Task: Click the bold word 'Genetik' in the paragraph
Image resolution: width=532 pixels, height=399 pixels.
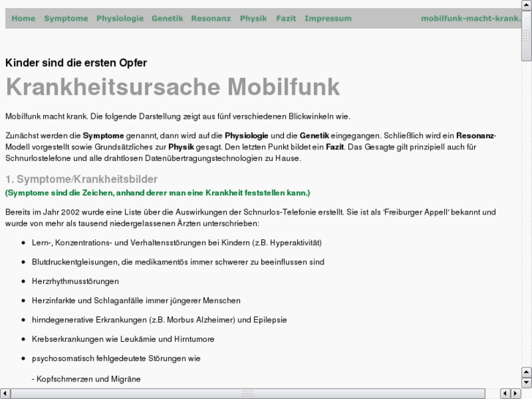Action: [x=314, y=136]
